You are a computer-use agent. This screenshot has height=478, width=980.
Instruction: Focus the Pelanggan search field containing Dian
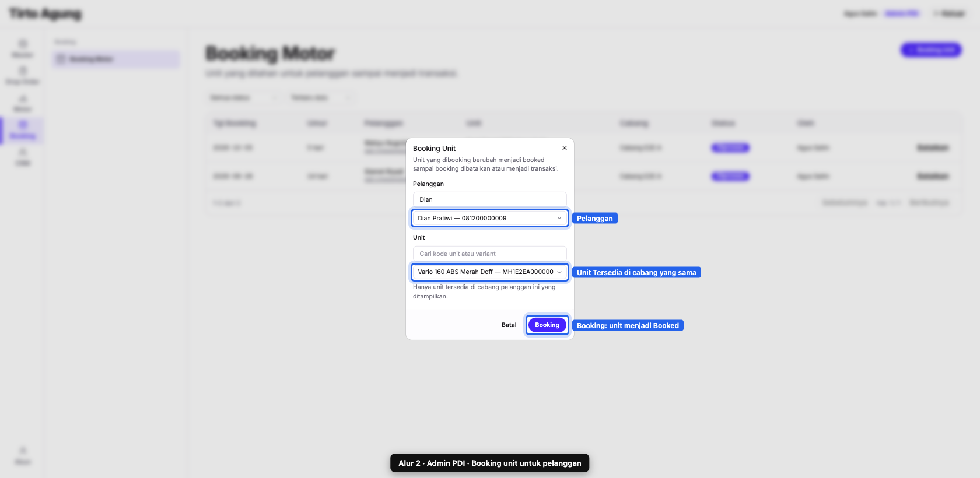coord(489,199)
